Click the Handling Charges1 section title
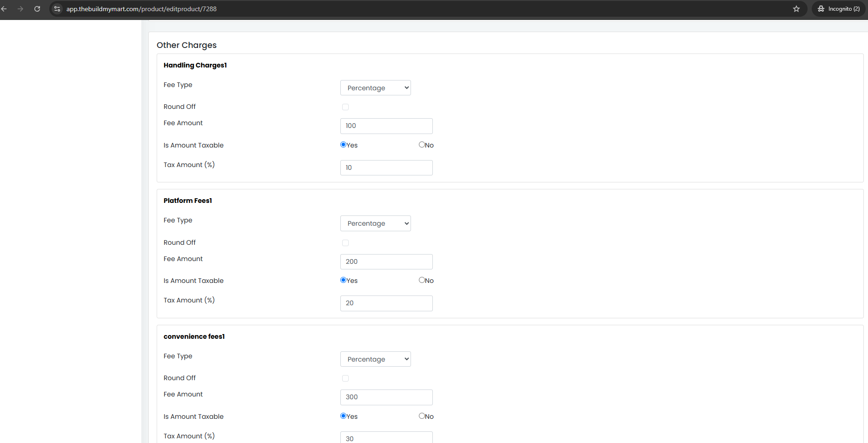Image resolution: width=868 pixels, height=443 pixels. coord(195,65)
